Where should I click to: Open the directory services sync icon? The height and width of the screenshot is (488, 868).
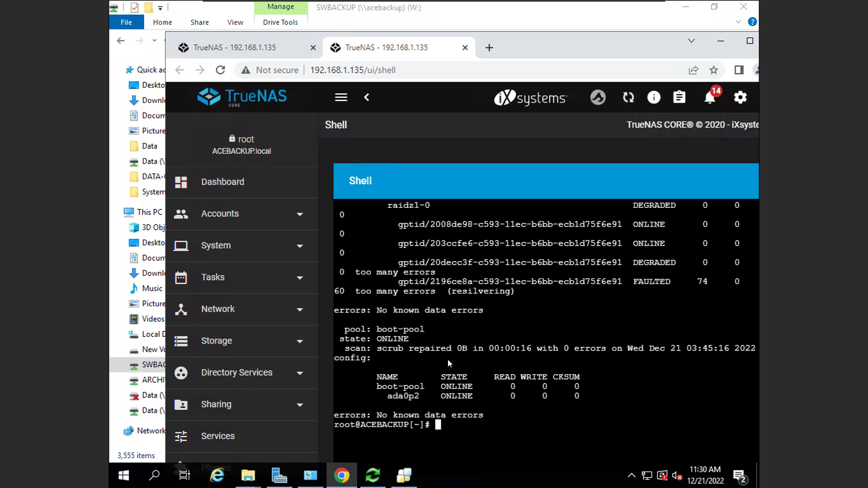[628, 97]
